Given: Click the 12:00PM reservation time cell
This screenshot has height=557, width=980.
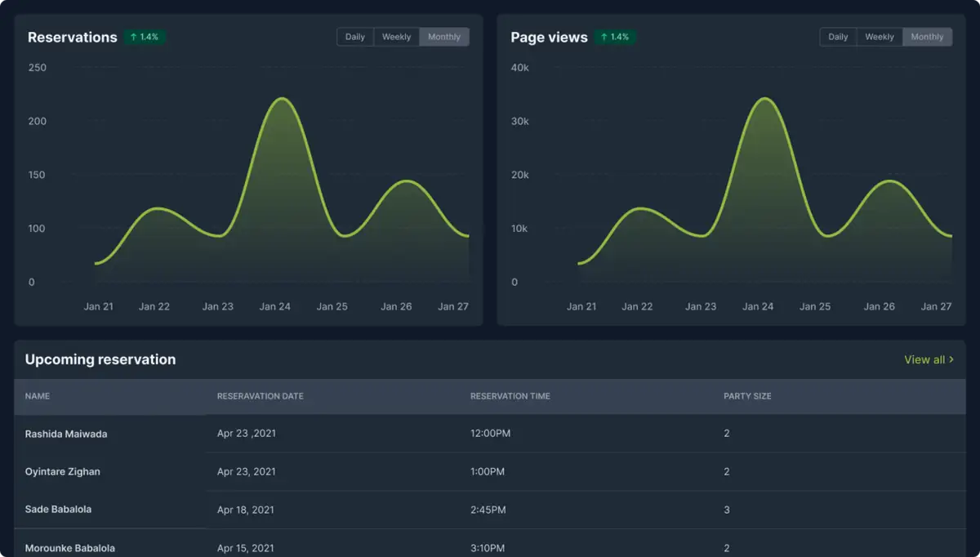Looking at the screenshot, I should coord(490,434).
